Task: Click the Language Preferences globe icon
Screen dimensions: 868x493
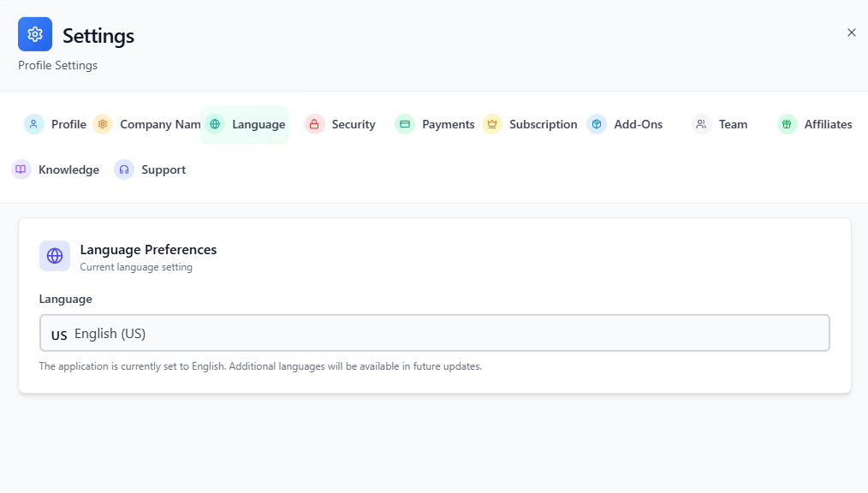Action: pyautogui.click(x=55, y=256)
